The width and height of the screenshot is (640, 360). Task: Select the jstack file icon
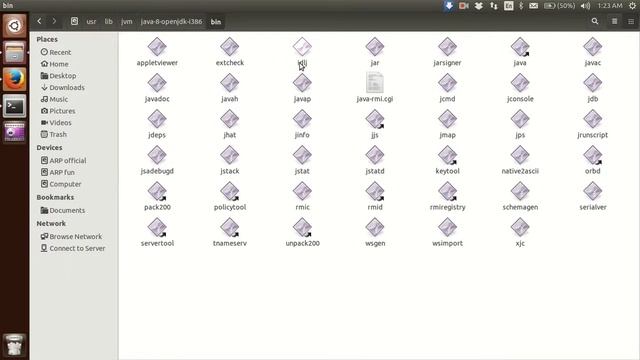click(x=229, y=155)
